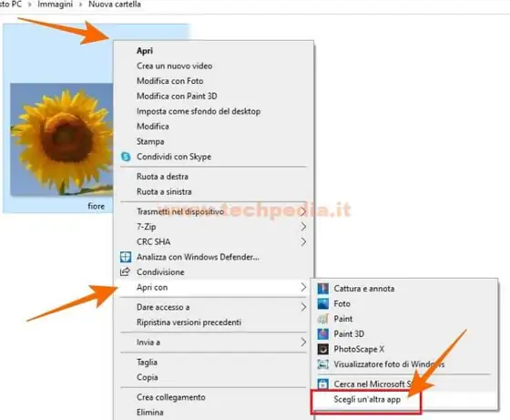Click the Microsoft Store search icon
This screenshot has height=420, width=510.
(x=322, y=384)
